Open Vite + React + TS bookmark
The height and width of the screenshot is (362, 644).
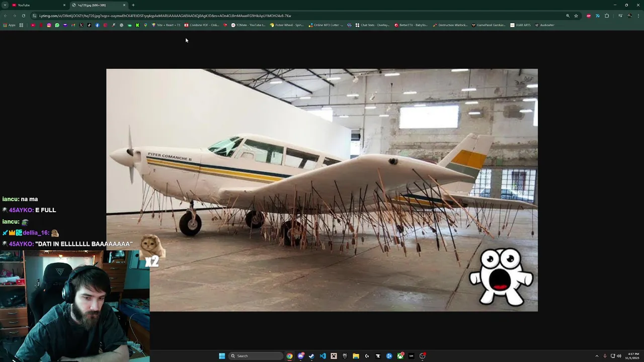coord(166,25)
